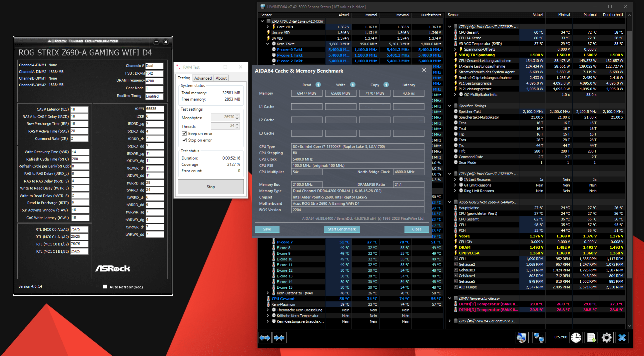
Task: Enable the Auto Refresh(sec) checkbox
Action: tap(105, 286)
